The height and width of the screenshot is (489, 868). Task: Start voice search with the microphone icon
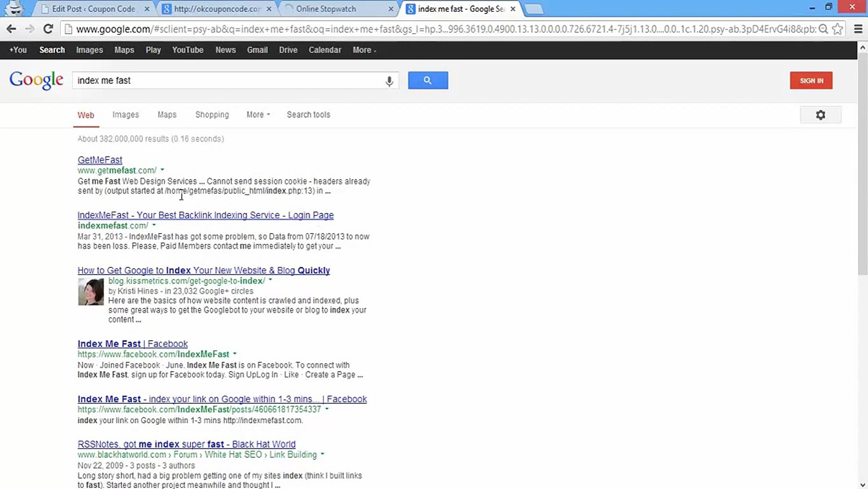(389, 81)
